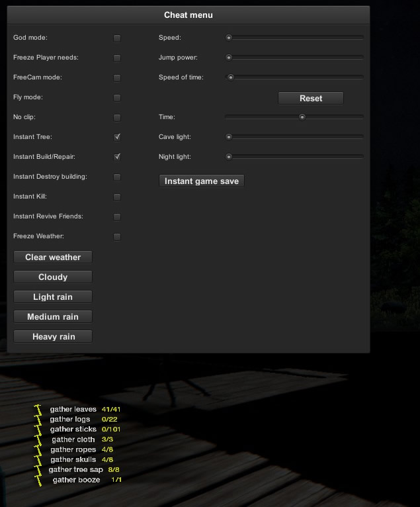Click the 'gather logs' task entry

tap(70, 420)
